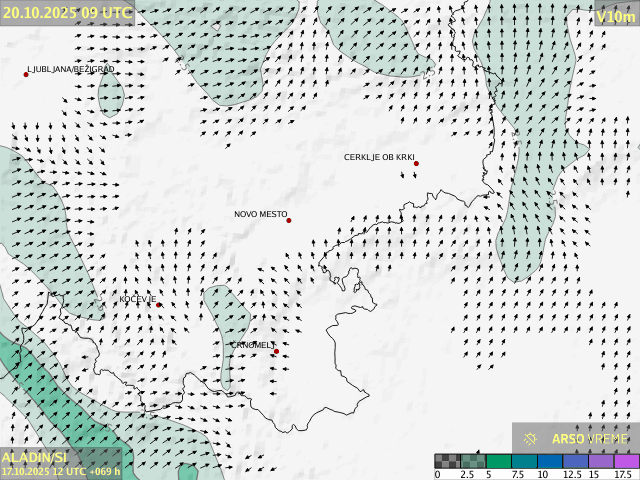The height and width of the screenshot is (480, 640).
Task: Click the ARSO sun logo icon
Action: [x=531, y=438]
